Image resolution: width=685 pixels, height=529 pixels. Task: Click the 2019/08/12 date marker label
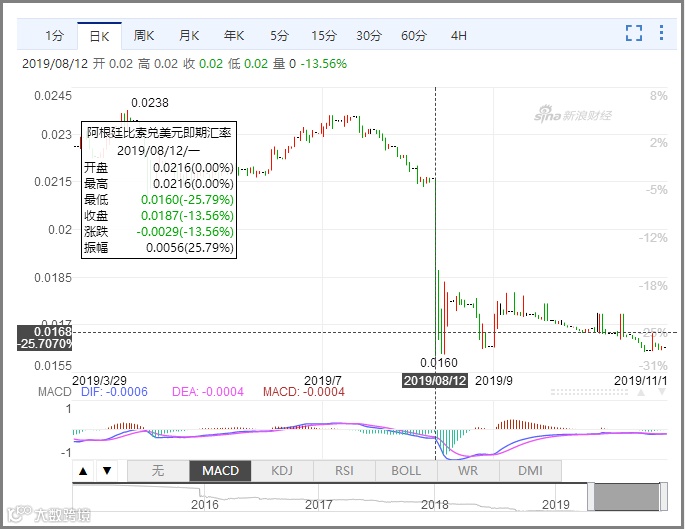tap(435, 380)
